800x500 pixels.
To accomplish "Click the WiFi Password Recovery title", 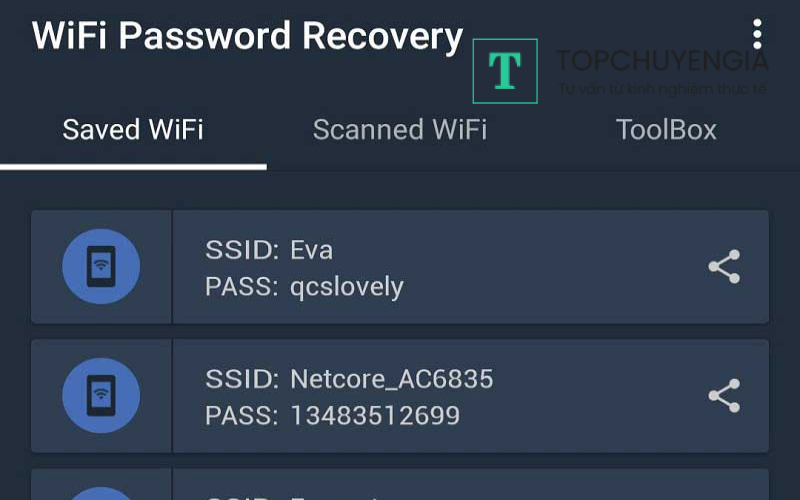I will pyautogui.click(x=247, y=37).
